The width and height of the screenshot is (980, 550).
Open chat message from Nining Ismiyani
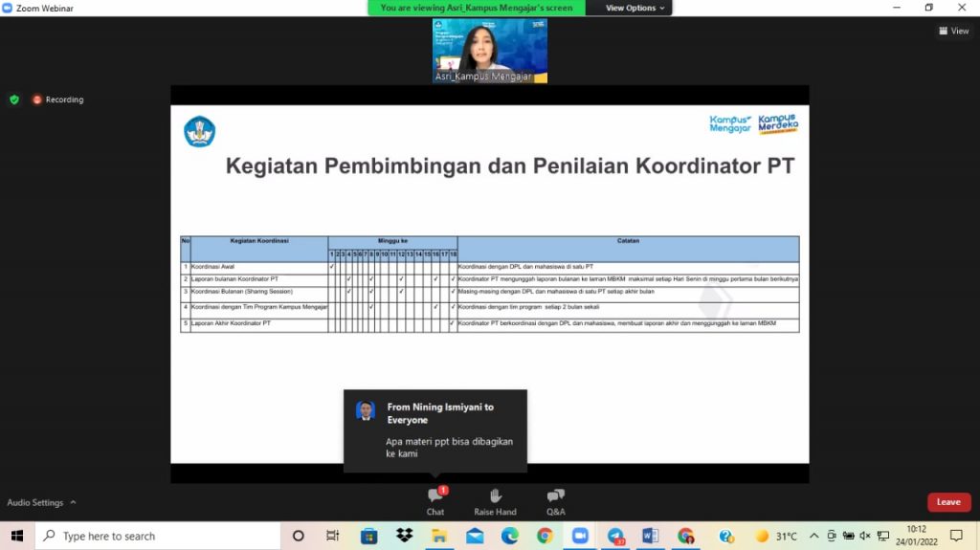pos(435,430)
